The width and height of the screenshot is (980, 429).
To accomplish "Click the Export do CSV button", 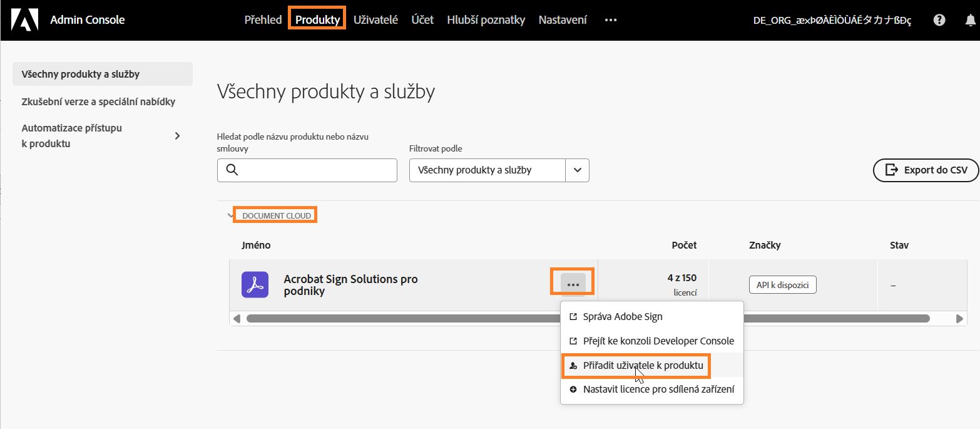I will [x=926, y=170].
